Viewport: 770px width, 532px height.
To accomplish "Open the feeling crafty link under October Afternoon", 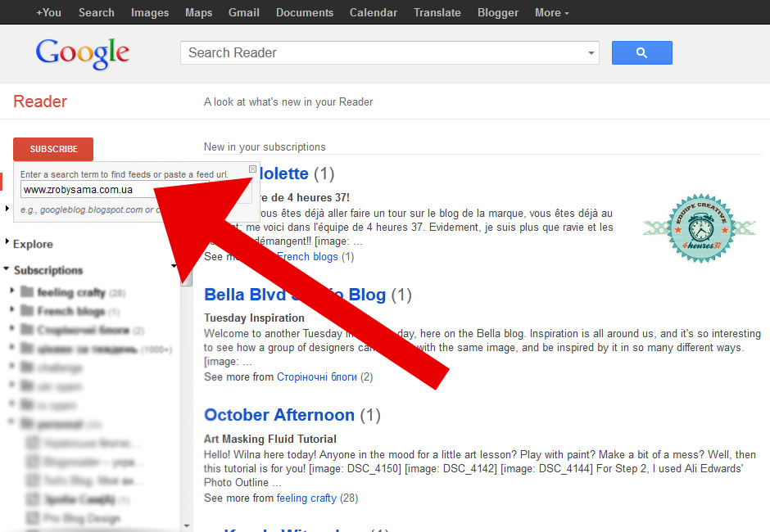I will 306,498.
